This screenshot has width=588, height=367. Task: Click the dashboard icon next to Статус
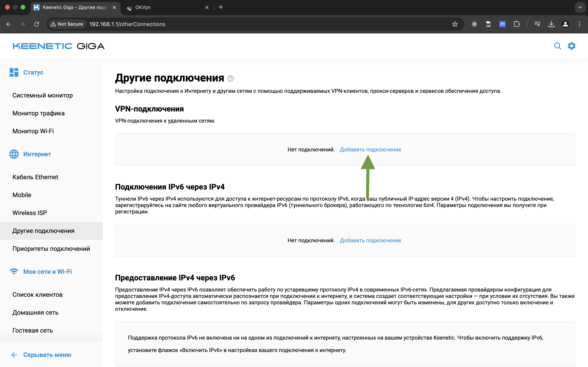click(x=14, y=72)
